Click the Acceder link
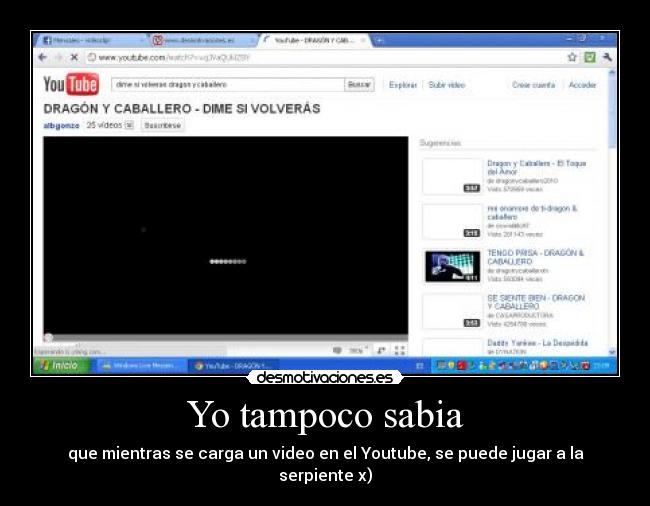The height and width of the screenshot is (506, 650). [582, 85]
